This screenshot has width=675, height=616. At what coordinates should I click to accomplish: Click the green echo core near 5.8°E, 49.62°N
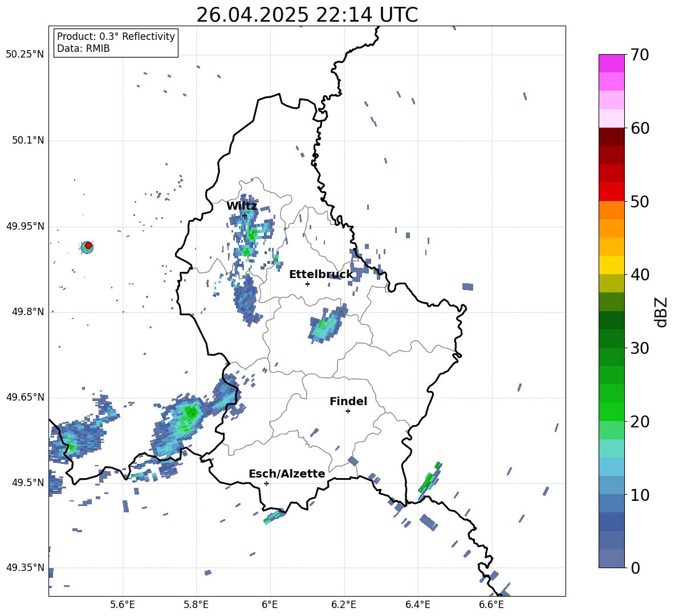tap(189, 414)
